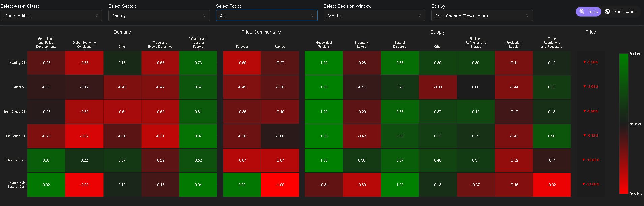The image size is (644, 206).
Task: Click Heating Oil red down-arrow price indicator
Action: click(x=585, y=62)
